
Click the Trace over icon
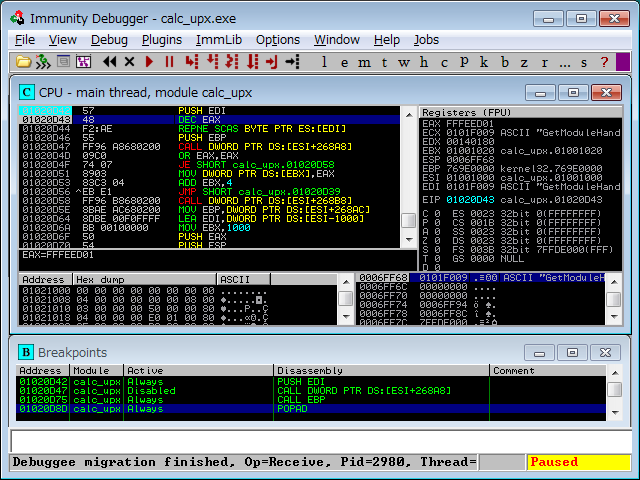(x=253, y=62)
